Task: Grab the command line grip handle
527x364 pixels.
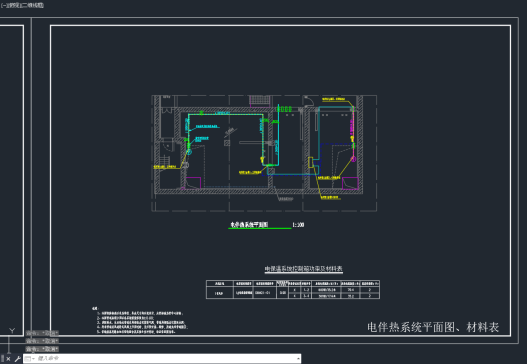Action: (x=2, y=359)
